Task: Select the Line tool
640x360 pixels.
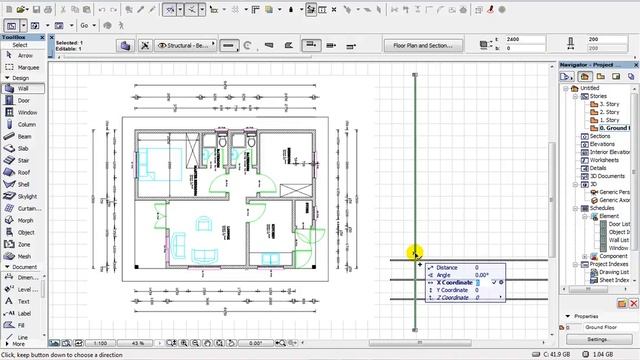Action: (x=21, y=337)
